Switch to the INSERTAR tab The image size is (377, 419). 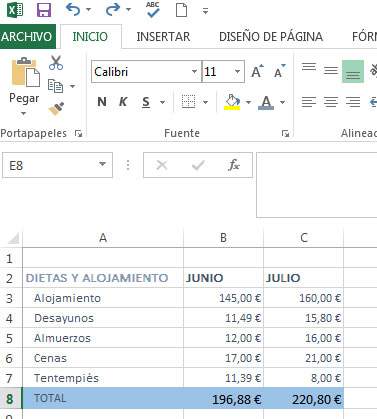coord(163,36)
